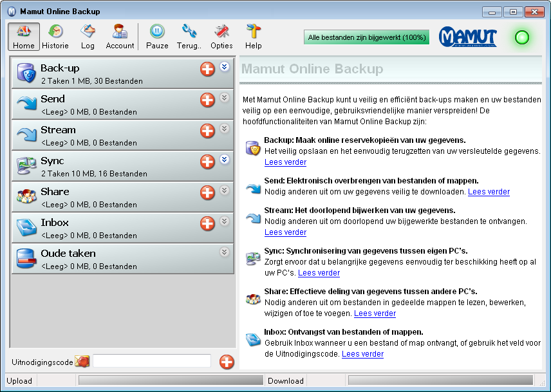The width and height of the screenshot is (551, 392).
Task: Click the Uitnodigingscode envelope seal icon
Action: tap(82, 362)
